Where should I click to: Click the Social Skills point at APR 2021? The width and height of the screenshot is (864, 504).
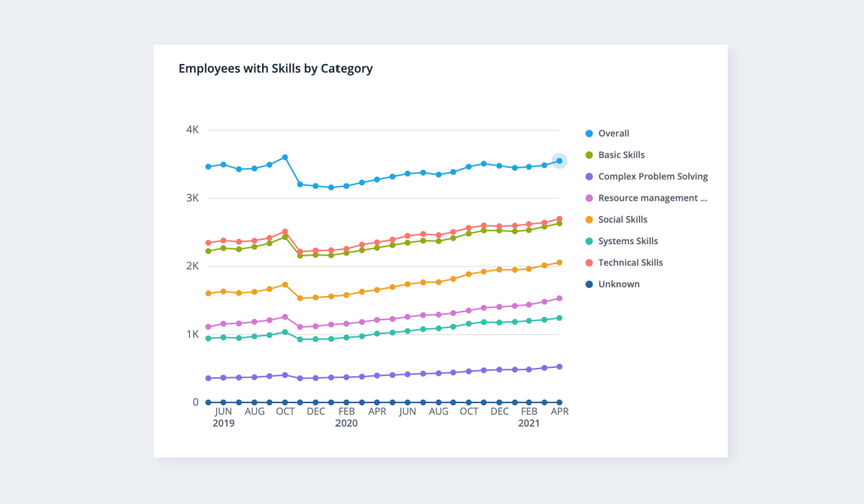point(559,263)
